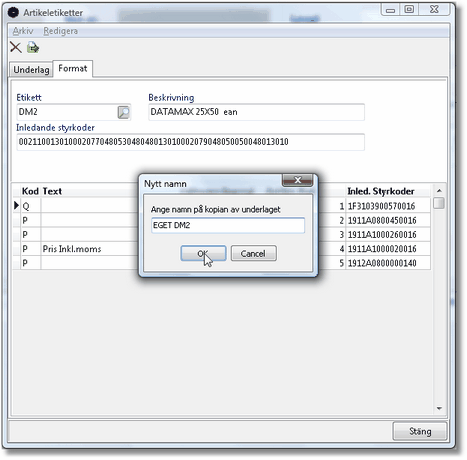The image size is (467, 460).
Task: Click the table scrollbar down arrow
Action: (439, 408)
